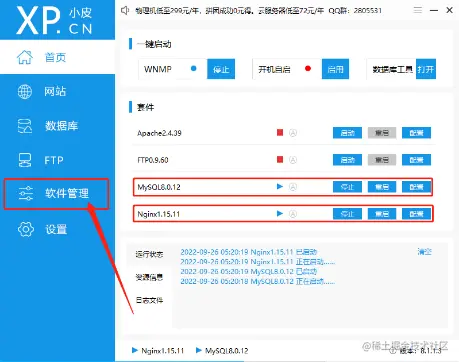The image size is (459, 362).
Task: Click MySQL8.0.12 running play icon in 套件 list
Action: [280, 186]
